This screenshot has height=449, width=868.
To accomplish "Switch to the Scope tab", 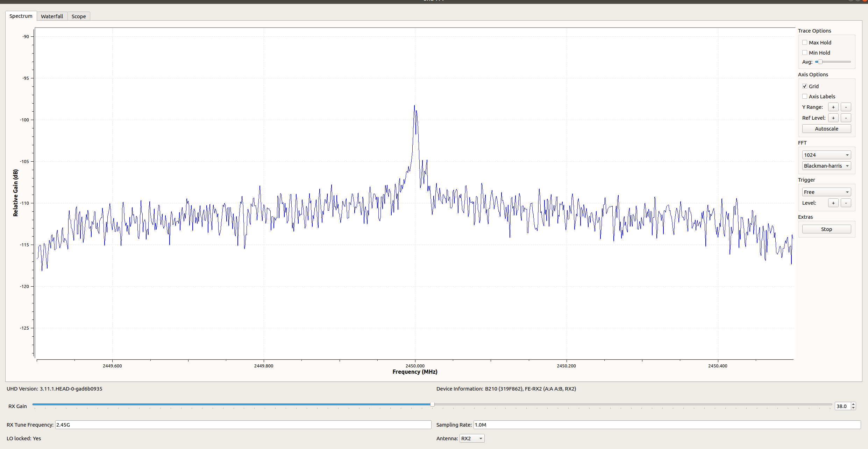I will [x=79, y=16].
